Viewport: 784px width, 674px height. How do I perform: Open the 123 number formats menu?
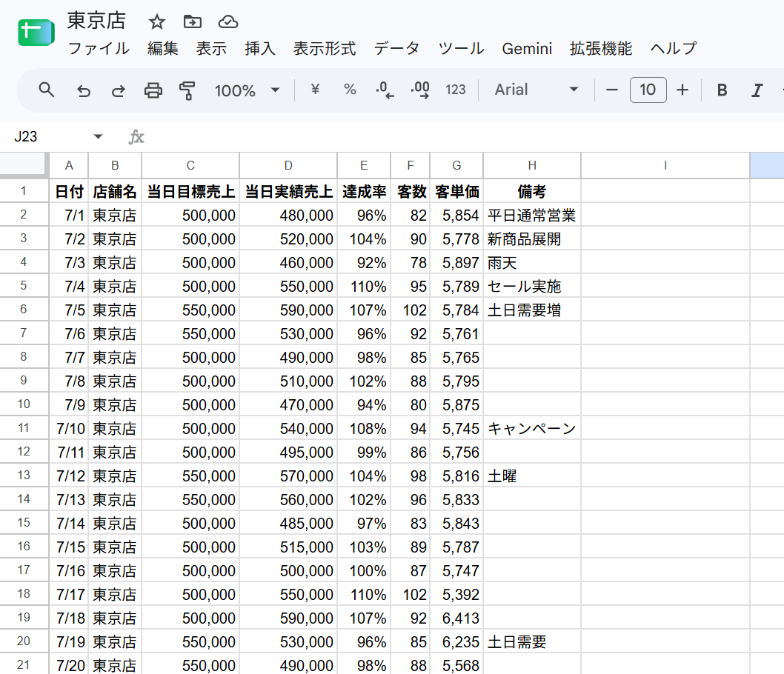456,90
